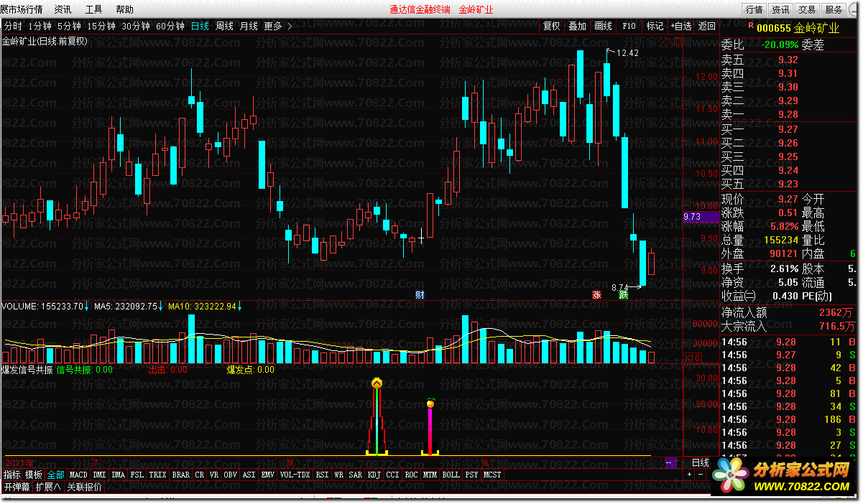
Task: Switch to the VOL-TDX indicator
Action: pos(295,475)
